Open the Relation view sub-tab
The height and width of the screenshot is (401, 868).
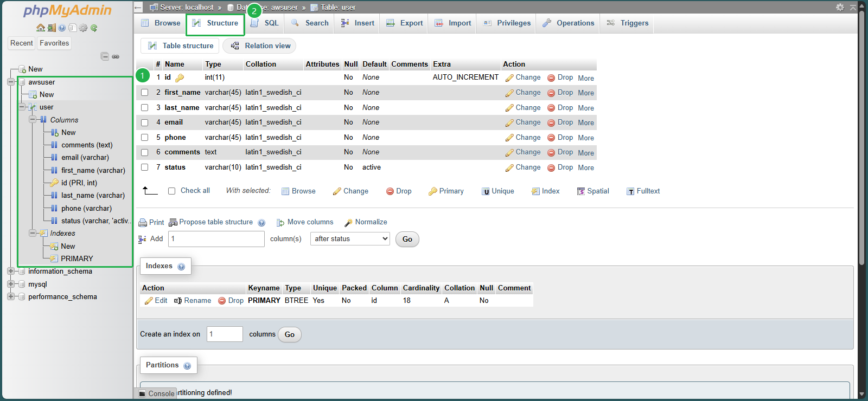coord(260,46)
